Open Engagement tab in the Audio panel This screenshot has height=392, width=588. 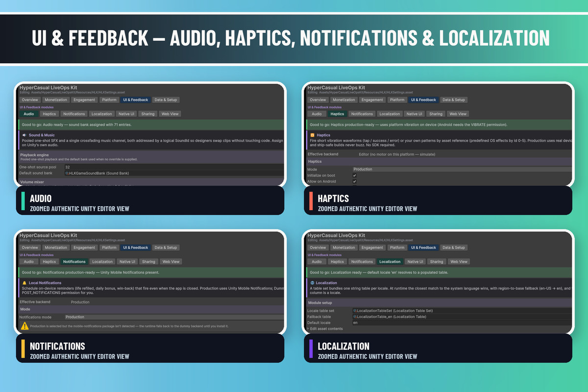click(x=84, y=99)
